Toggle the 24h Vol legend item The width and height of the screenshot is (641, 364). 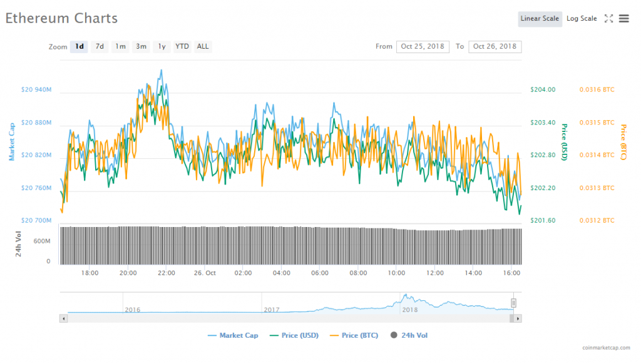[409, 335]
